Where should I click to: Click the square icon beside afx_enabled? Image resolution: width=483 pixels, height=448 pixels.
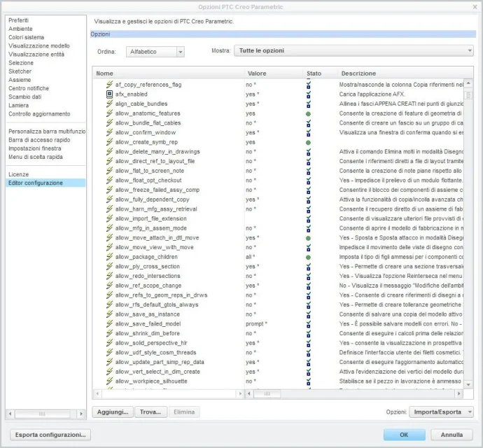point(109,94)
